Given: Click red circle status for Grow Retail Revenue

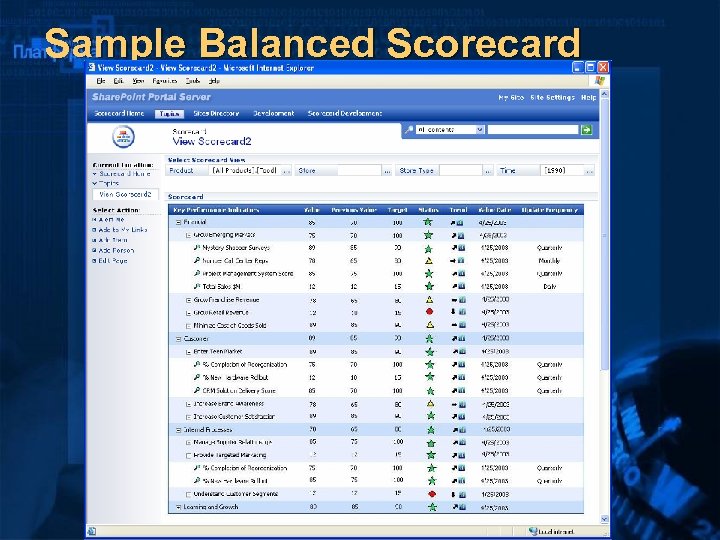Looking at the screenshot, I should tap(429, 312).
